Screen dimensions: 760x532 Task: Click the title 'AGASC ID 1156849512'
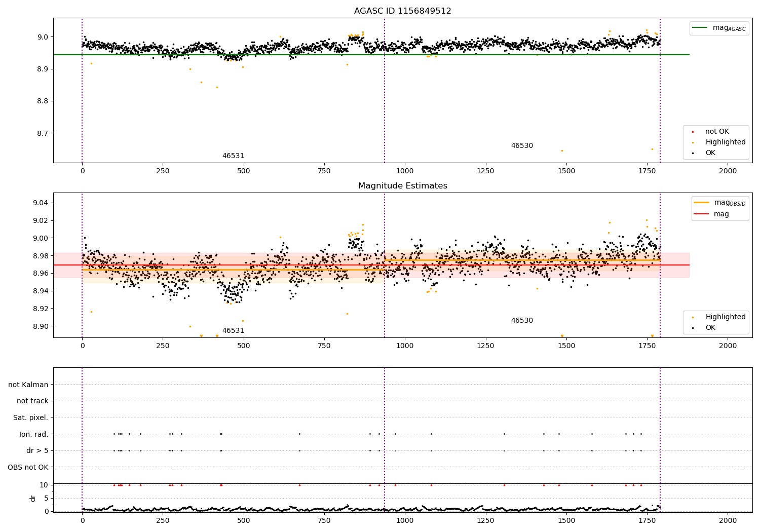click(402, 11)
